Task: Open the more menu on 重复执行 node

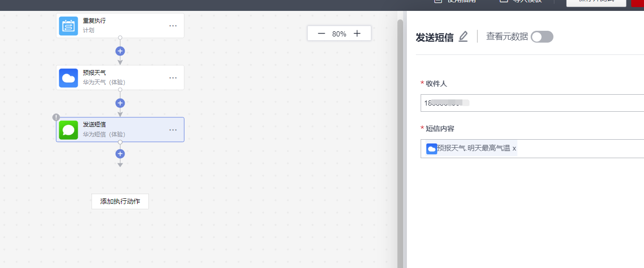Action: point(173,26)
